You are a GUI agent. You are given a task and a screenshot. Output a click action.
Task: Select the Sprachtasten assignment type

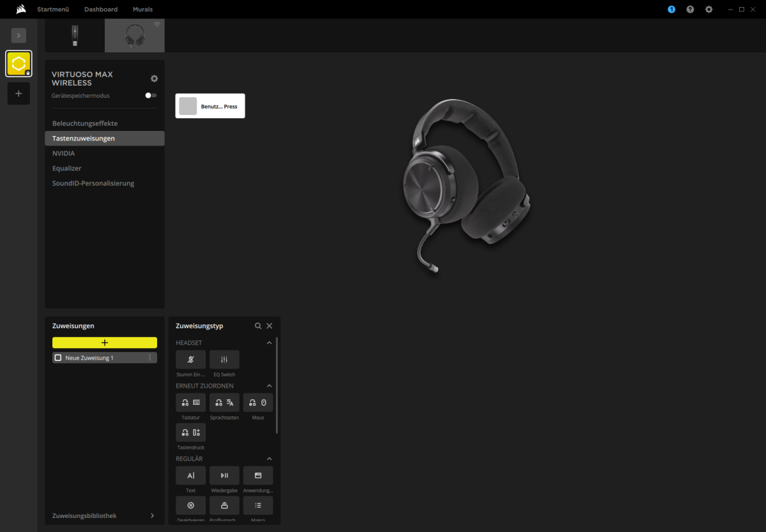point(224,402)
